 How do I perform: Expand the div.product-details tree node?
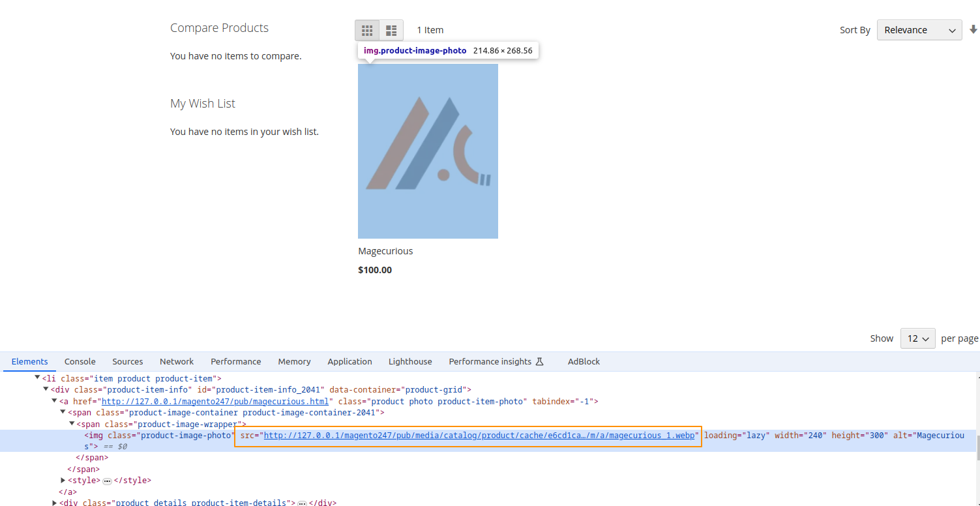(x=55, y=501)
